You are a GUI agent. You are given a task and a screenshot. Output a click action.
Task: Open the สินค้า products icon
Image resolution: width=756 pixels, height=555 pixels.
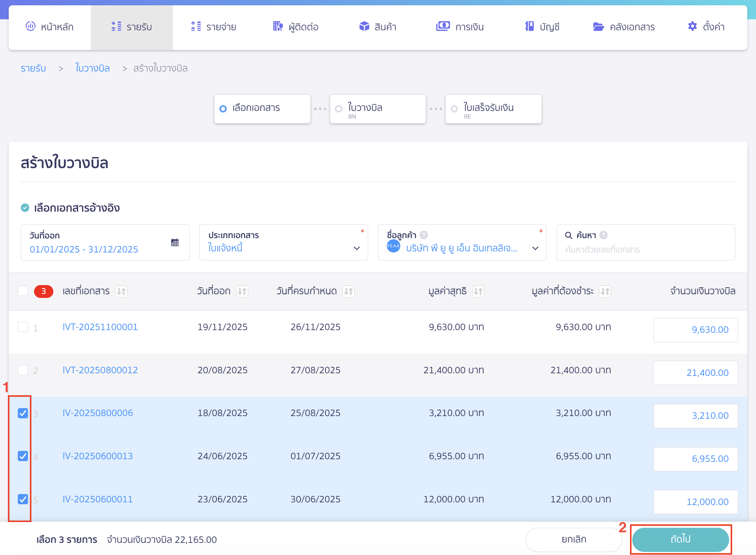(364, 27)
